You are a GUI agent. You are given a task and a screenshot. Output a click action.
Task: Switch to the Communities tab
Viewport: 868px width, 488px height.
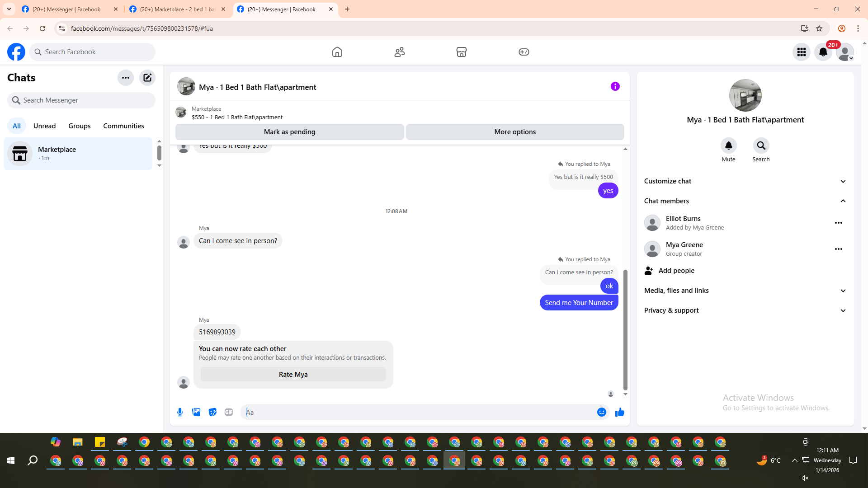click(x=123, y=126)
